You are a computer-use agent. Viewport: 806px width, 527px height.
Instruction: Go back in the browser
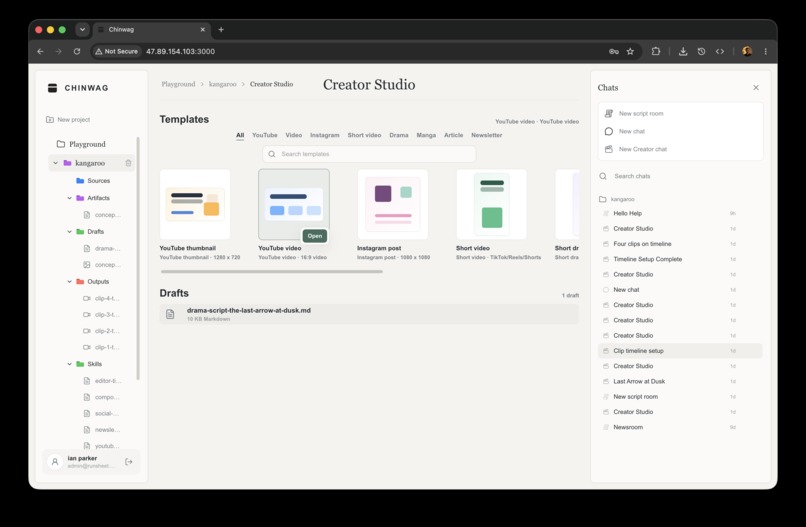(x=40, y=51)
